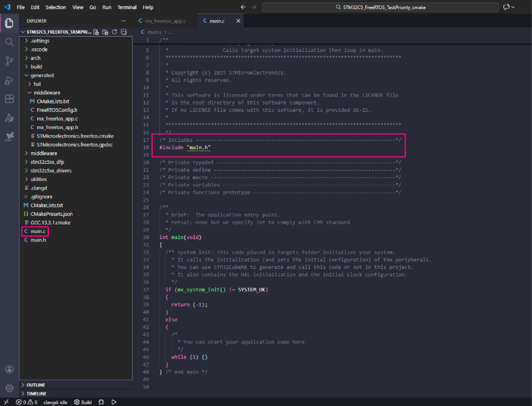This screenshot has height=406, width=532.
Task: Expand the TIMELINE section
Action: [x=36, y=394]
